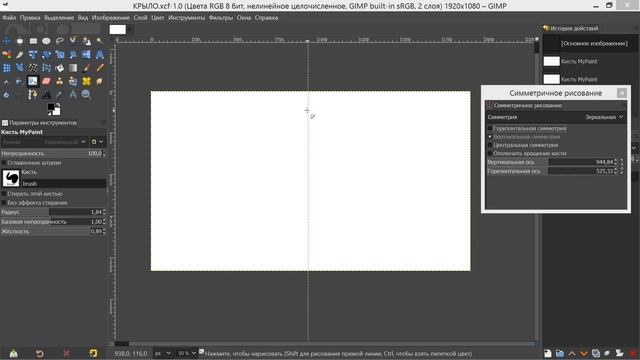Select the Move tool

(x=7, y=41)
